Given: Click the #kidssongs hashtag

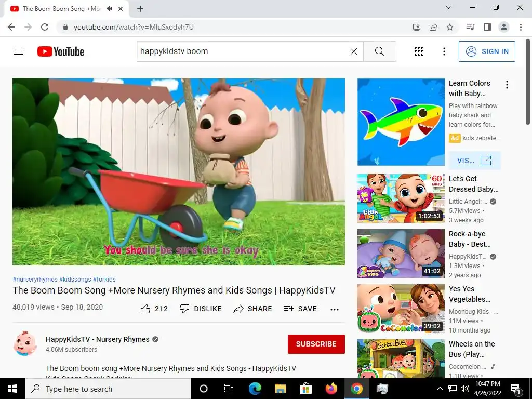Looking at the screenshot, I should click(x=75, y=279).
